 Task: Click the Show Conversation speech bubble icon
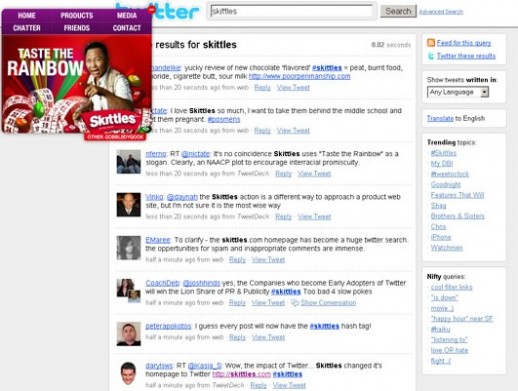click(x=295, y=303)
